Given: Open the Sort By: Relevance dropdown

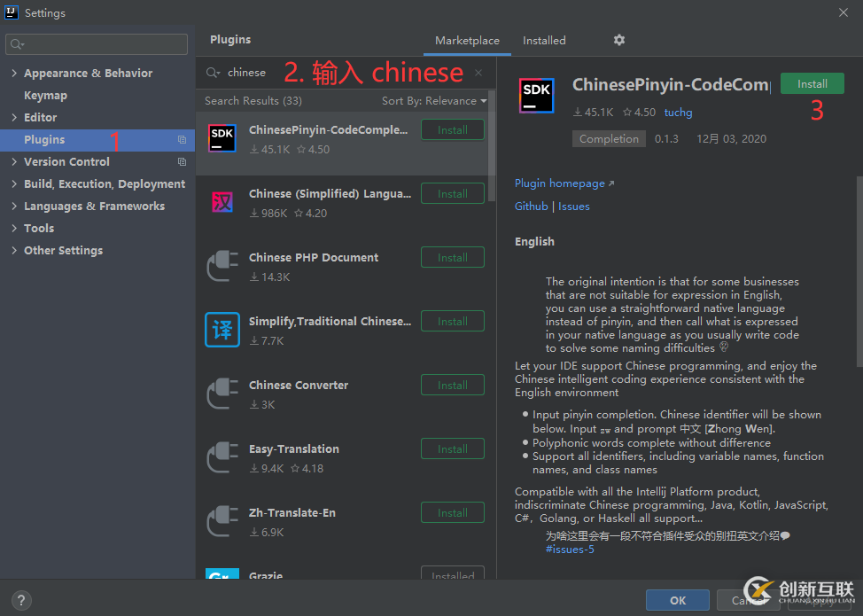Looking at the screenshot, I should 434,101.
